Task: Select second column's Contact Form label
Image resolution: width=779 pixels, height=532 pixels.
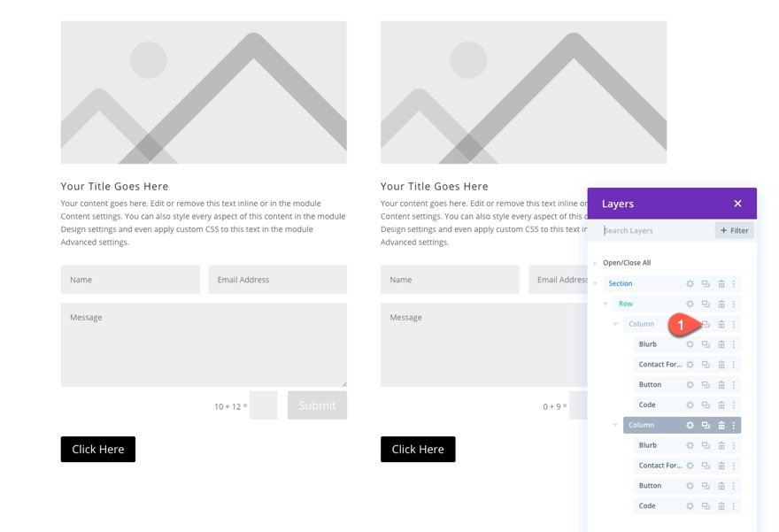Action: click(x=660, y=466)
